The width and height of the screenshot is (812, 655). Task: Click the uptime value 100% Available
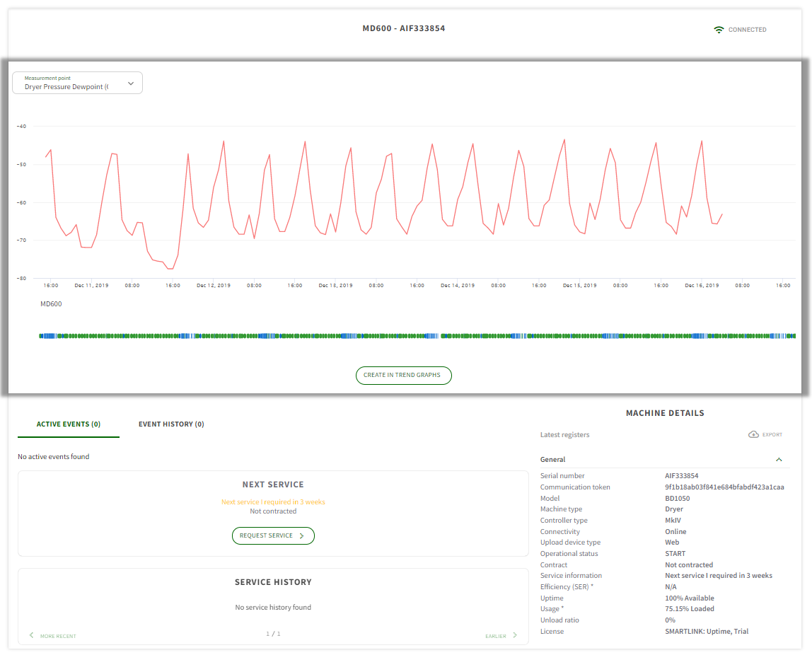coord(689,598)
